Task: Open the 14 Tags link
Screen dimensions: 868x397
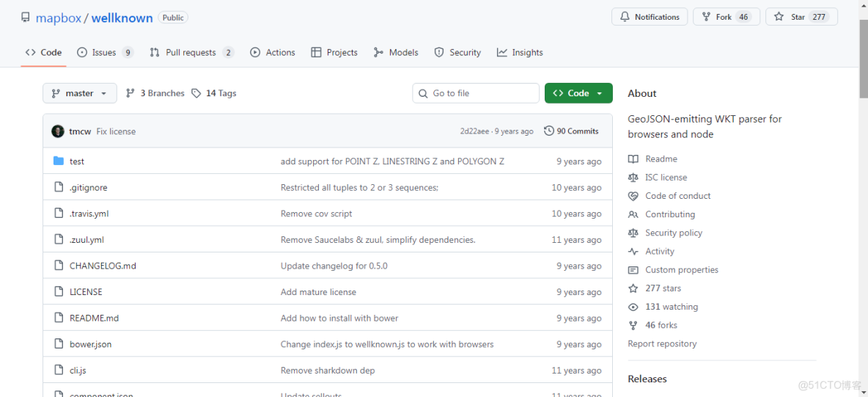Action: coord(213,93)
